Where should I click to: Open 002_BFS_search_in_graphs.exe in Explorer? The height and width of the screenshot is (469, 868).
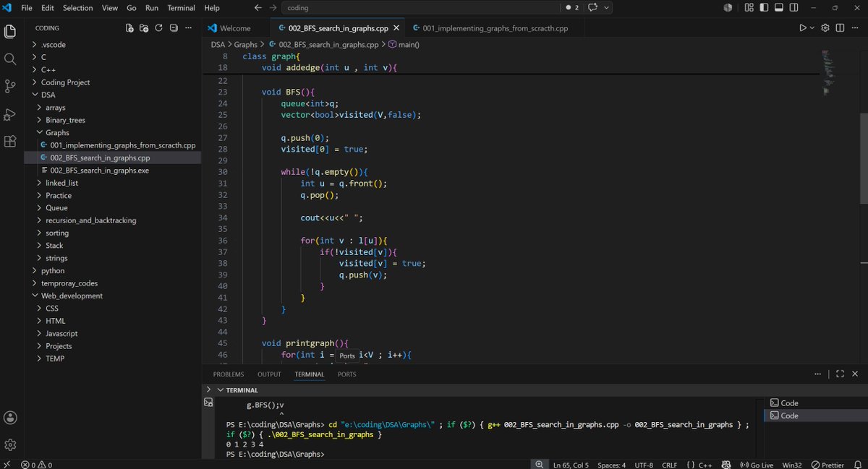tap(100, 170)
